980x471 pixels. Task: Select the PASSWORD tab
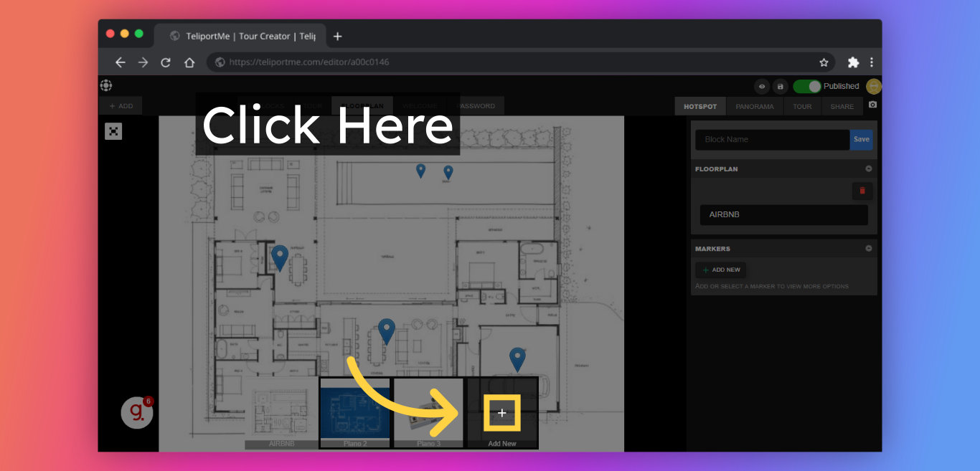475,106
